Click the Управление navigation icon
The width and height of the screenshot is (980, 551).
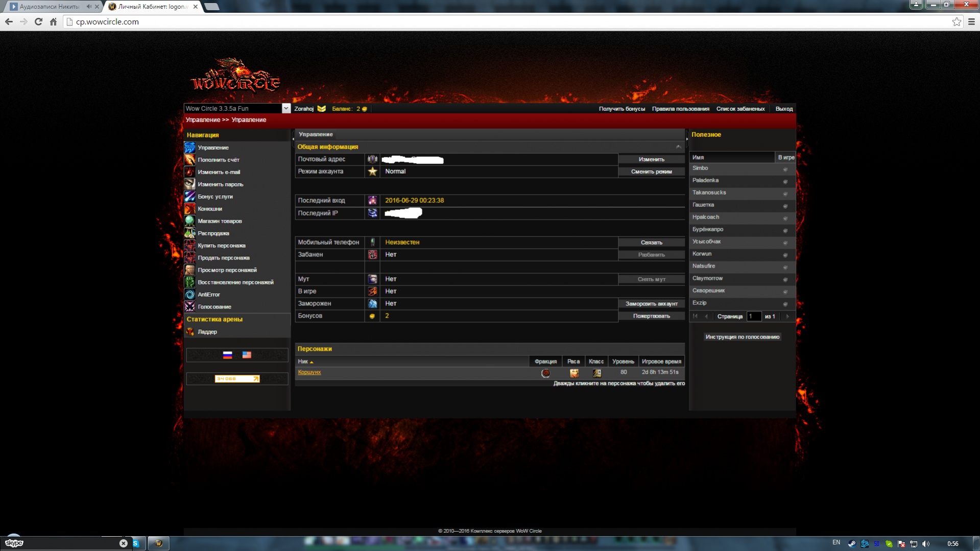(189, 148)
